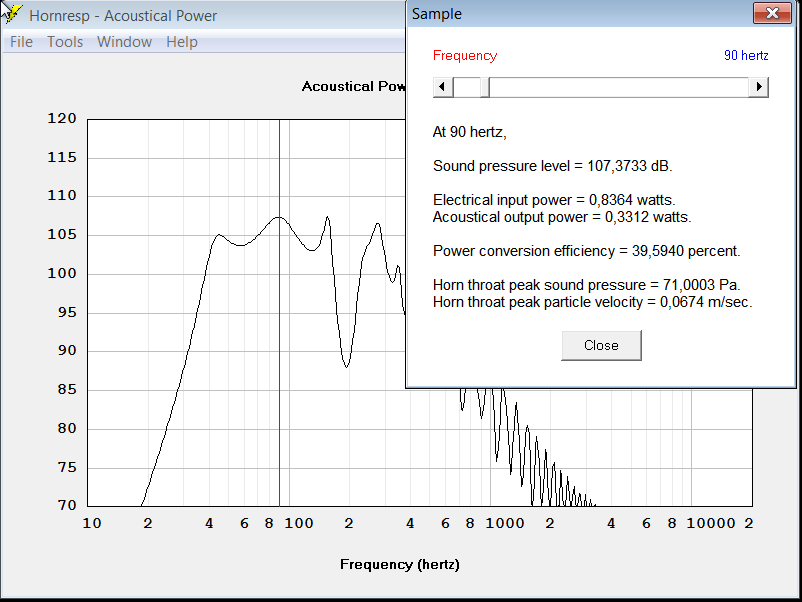802x602 pixels.
Task: Open the Help menu
Action: click(182, 41)
